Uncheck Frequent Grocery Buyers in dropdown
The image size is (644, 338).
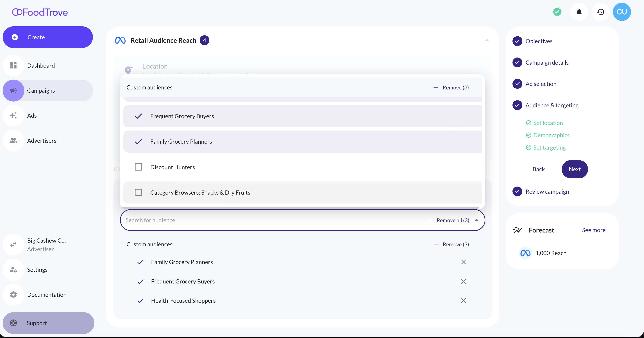138,116
